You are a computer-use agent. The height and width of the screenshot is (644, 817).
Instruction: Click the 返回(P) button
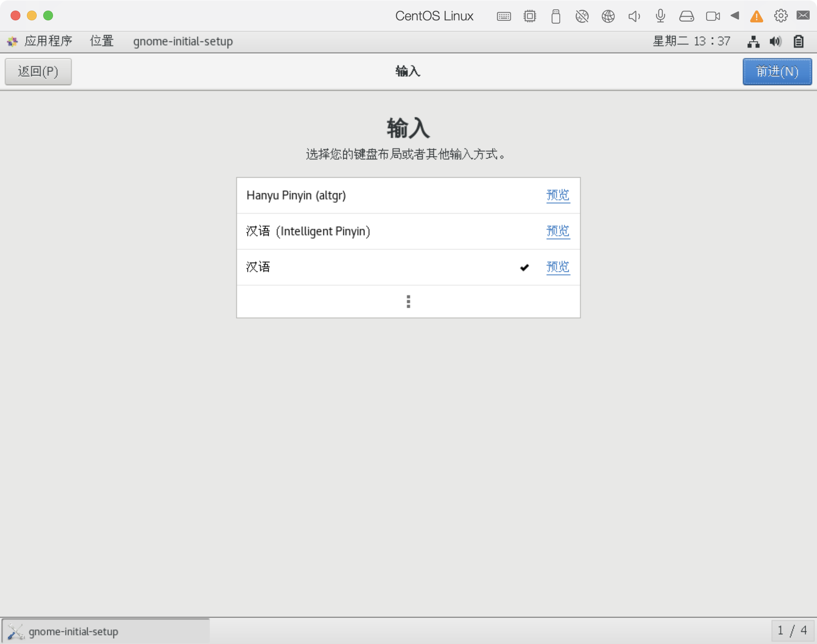point(38,71)
